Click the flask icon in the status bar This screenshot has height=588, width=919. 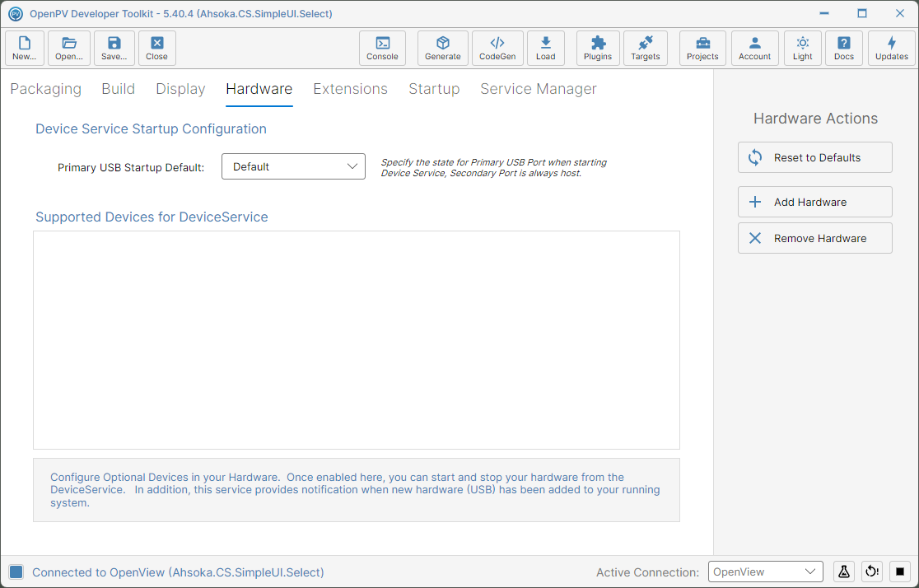pyautogui.click(x=843, y=572)
